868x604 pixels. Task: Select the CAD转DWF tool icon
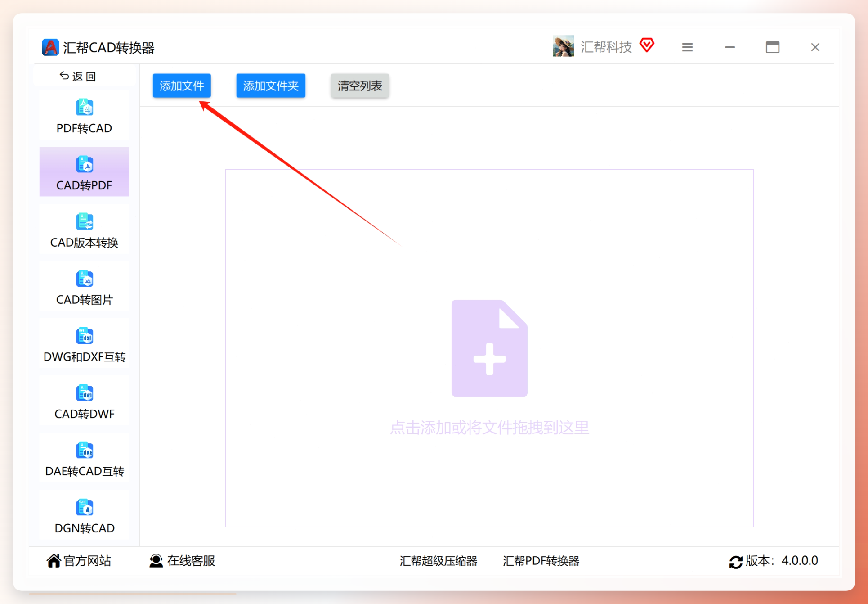tap(85, 393)
